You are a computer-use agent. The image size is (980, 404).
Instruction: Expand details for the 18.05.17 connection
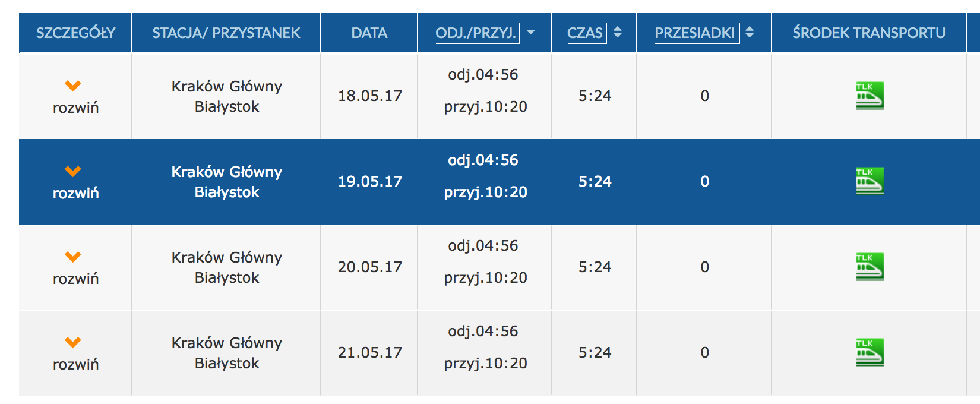[x=75, y=97]
